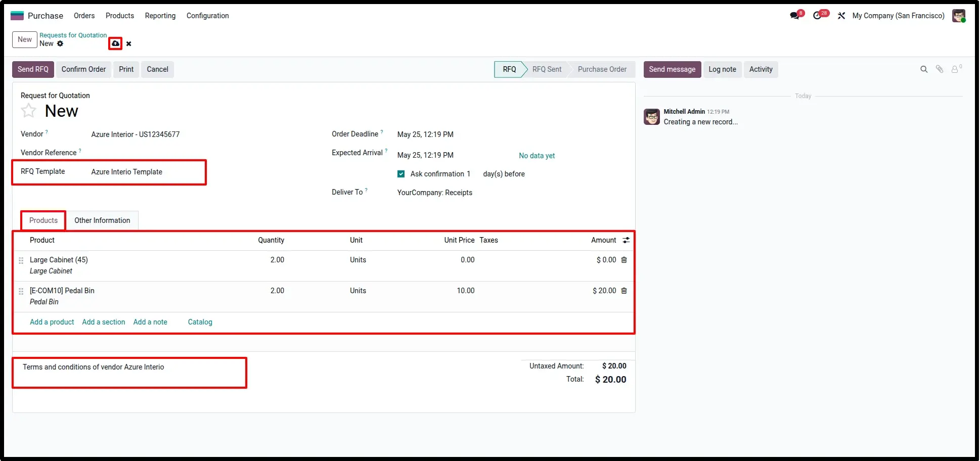Open the gear actions menu beside New
This screenshot has width=980, height=461.
[x=60, y=43]
